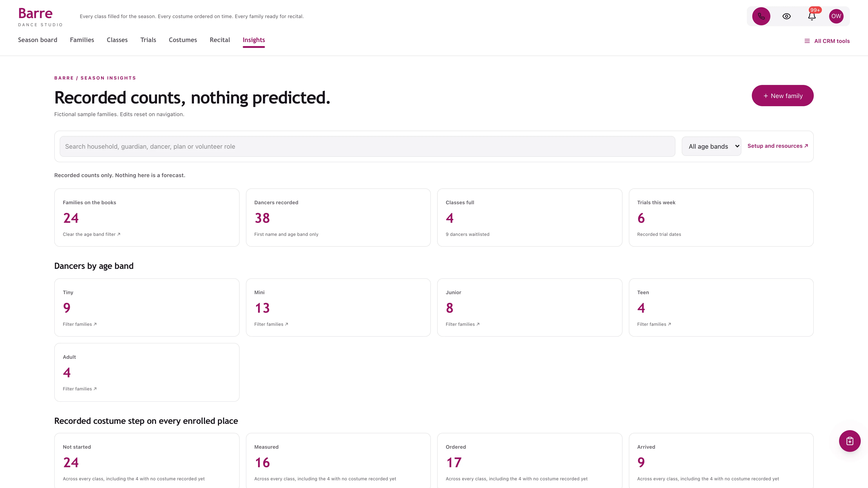
Task: Expand the All age bands dropdown
Action: coord(711,146)
